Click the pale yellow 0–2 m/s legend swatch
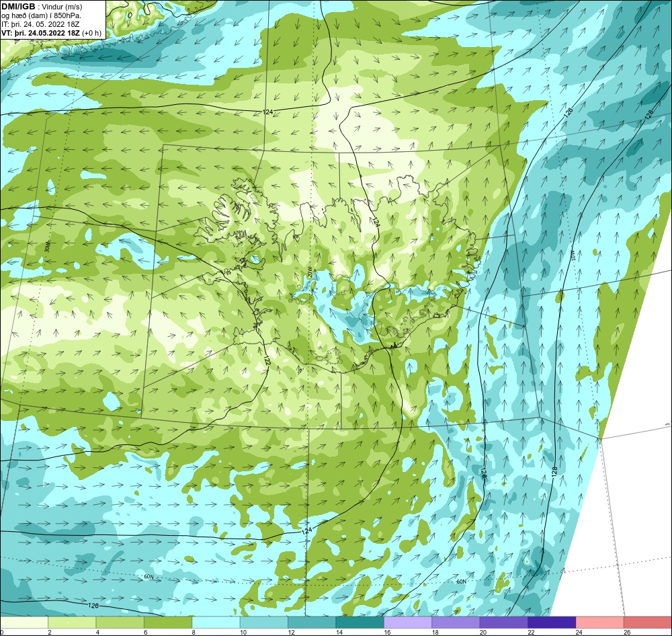The height and width of the screenshot is (636, 672). 24,623
